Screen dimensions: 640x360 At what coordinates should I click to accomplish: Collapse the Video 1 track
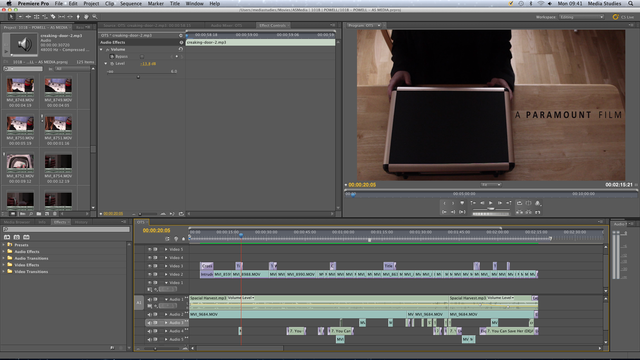pos(166,282)
